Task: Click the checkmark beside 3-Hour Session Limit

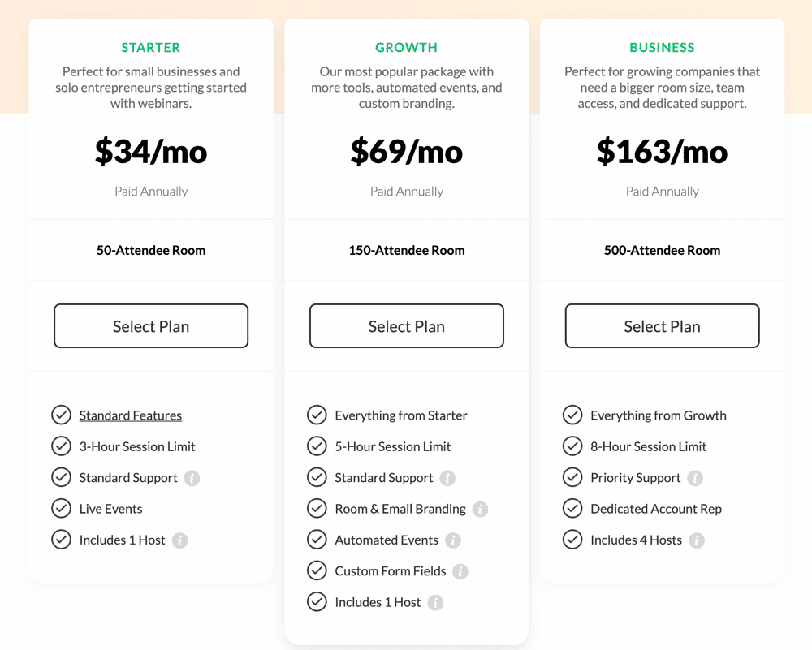Action: [x=61, y=446]
